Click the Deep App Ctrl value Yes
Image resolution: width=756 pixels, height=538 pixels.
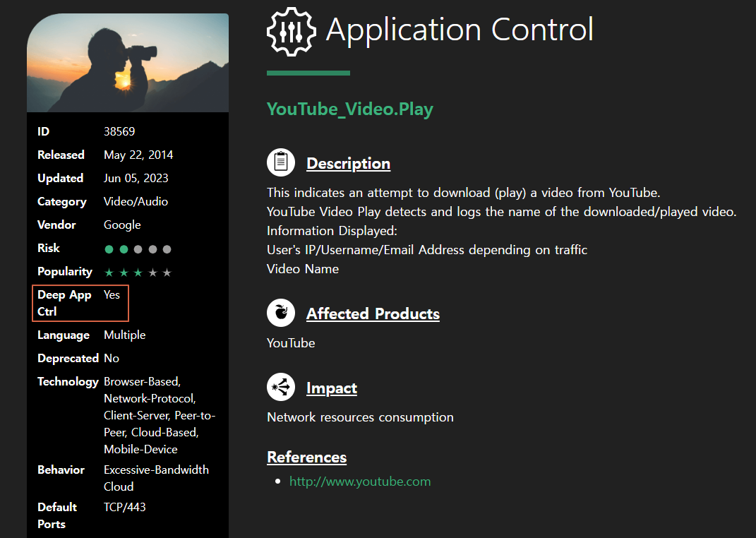(112, 295)
